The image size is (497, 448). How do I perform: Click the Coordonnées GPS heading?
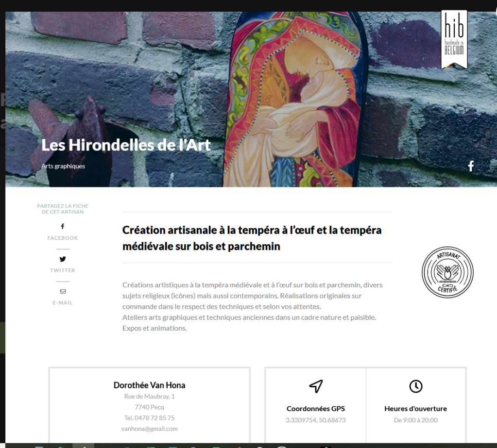point(316,409)
